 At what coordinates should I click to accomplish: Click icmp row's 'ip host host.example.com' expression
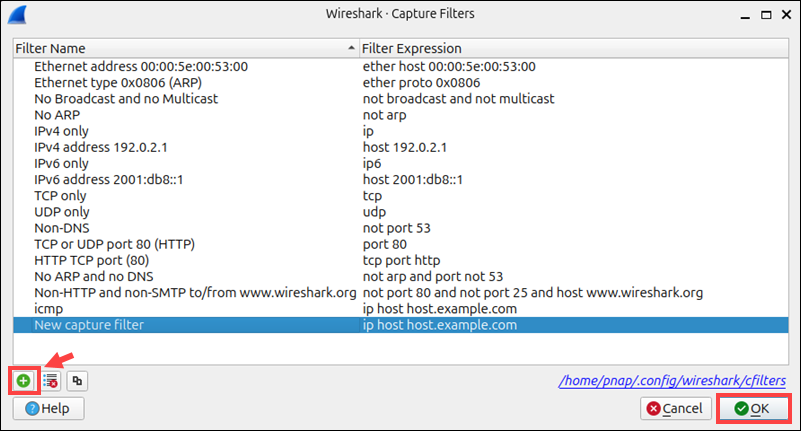tap(440, 309)
